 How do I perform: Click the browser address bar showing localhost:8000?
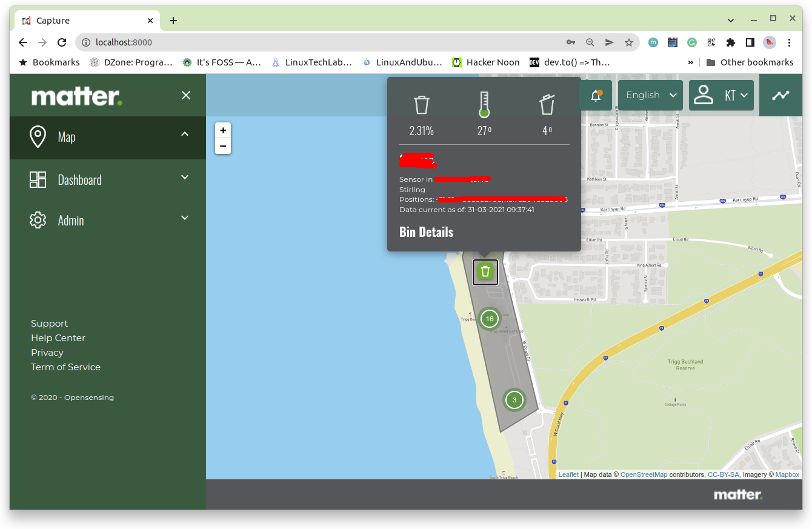click(x=321, y=42)
